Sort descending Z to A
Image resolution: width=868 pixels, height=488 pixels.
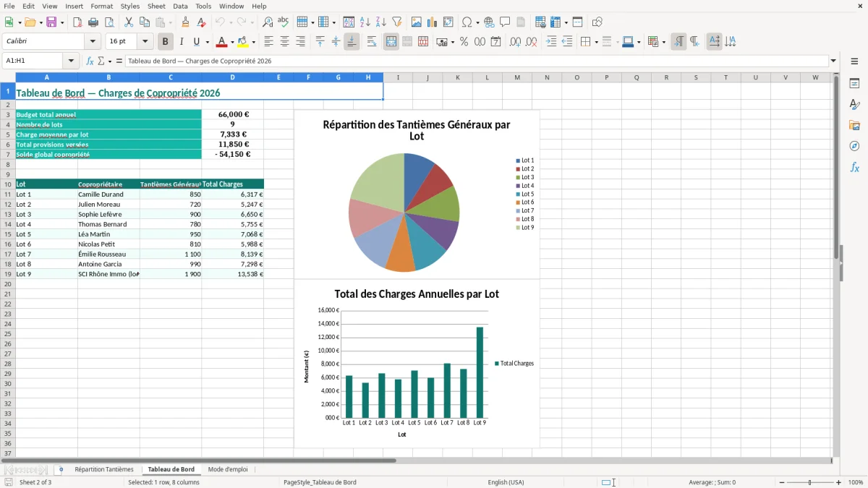[380, 22]
